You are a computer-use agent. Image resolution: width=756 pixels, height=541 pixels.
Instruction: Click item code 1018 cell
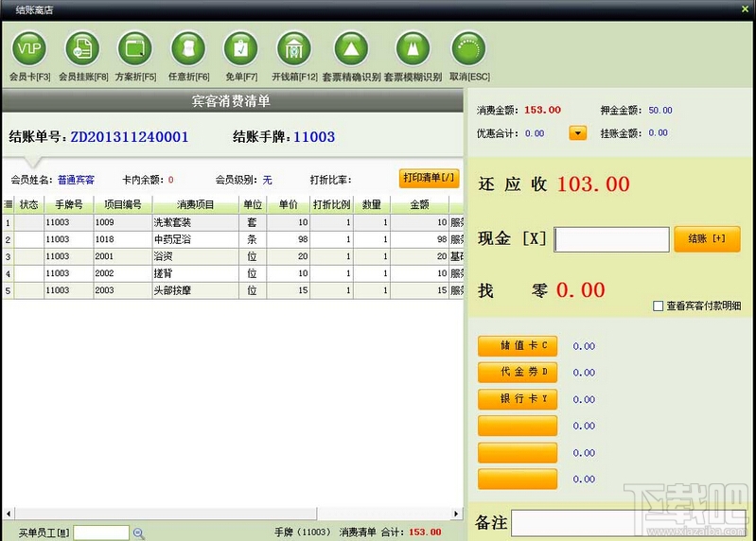pyautogui.click(x=123, y=239)
